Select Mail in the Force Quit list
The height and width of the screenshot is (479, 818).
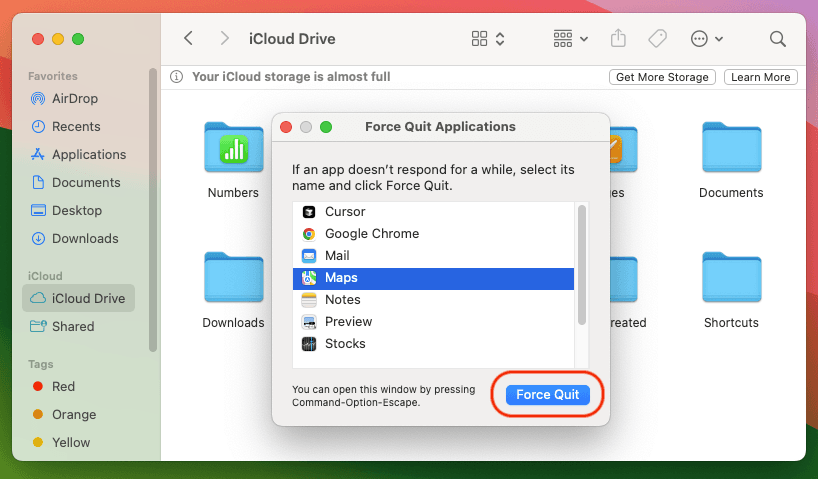tap(433, 255)
